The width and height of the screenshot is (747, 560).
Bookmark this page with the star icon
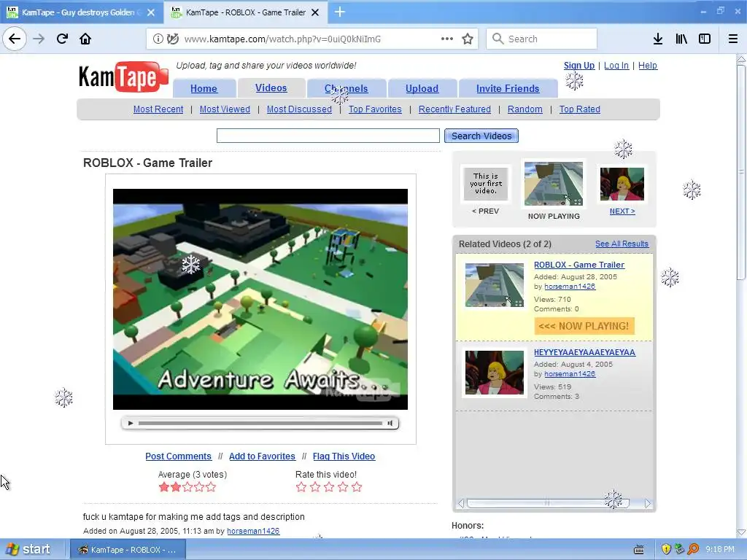click(x=468, y=39)
